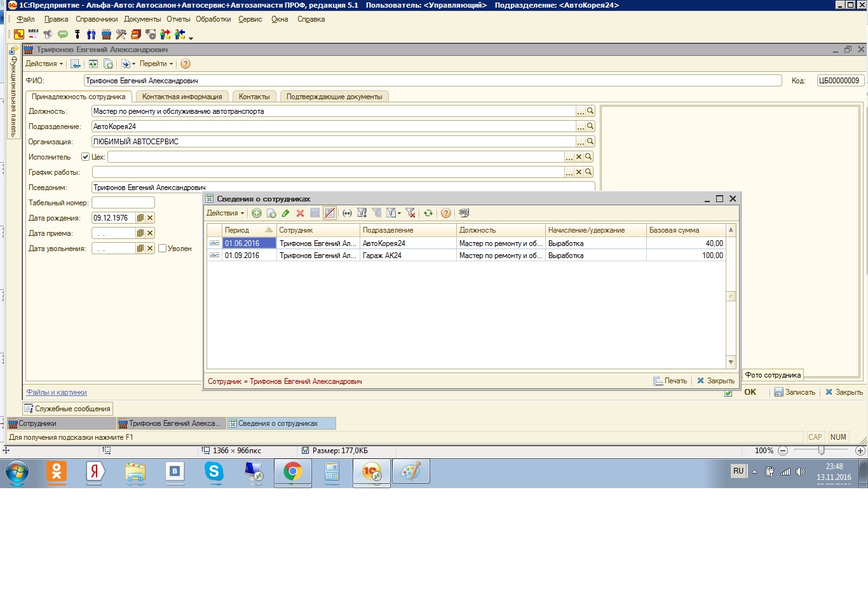Click the zoom in plus button
Image resolution: width=868 pixels, height=614 pixels.
click(x=860, y=451)
